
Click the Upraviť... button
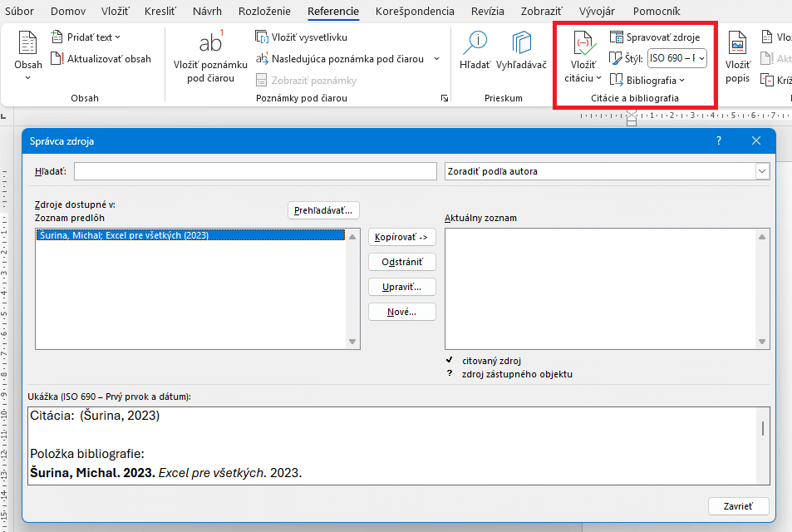(x=401, y=287)
